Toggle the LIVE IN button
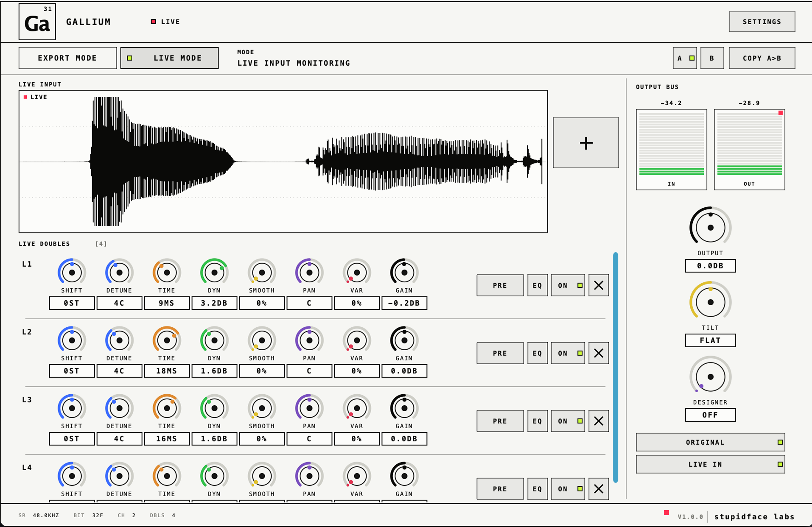The image size is (812, 527). (x=710, y=464)
